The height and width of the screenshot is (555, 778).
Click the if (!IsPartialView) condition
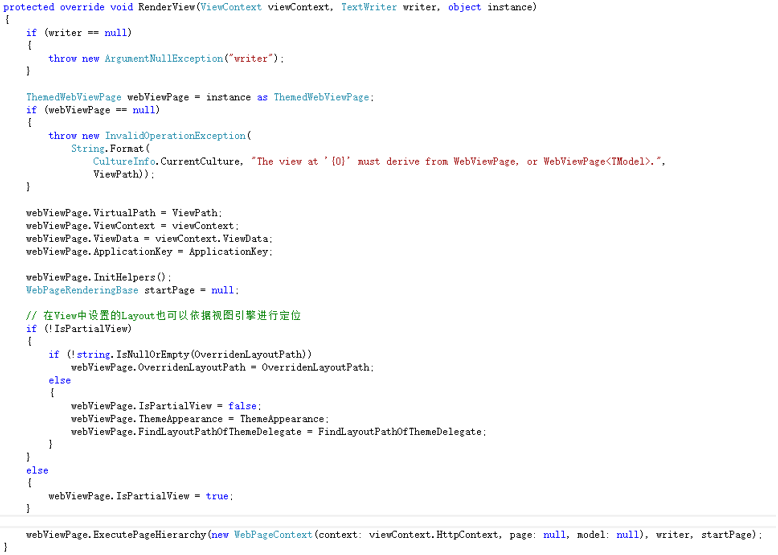click(x=79, y=328)
